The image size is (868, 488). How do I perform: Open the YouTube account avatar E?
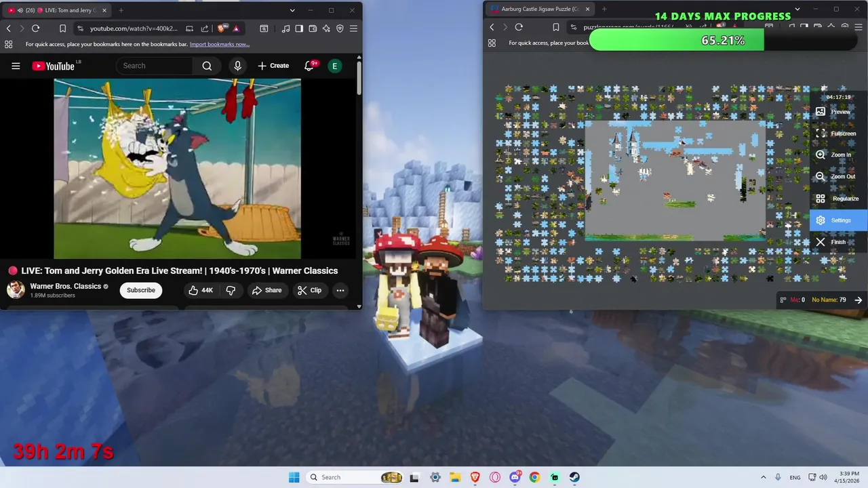coord(334,66)
